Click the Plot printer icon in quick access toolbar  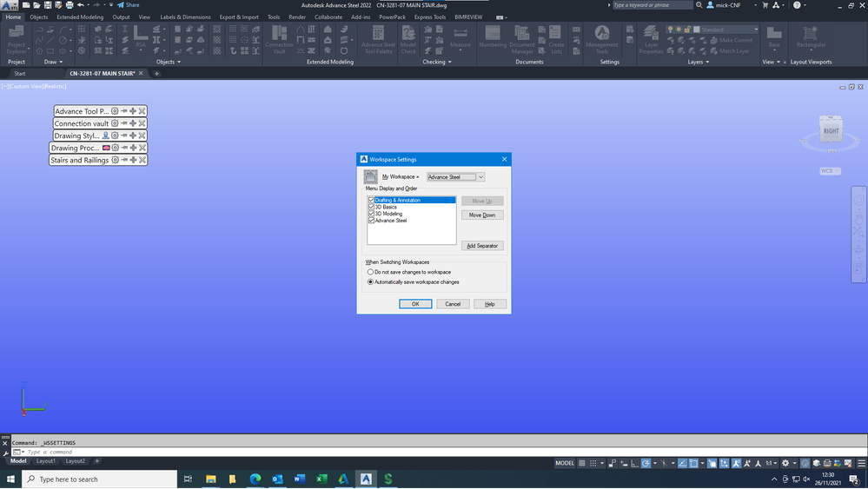pyautogui.click(x=70, y=5)
